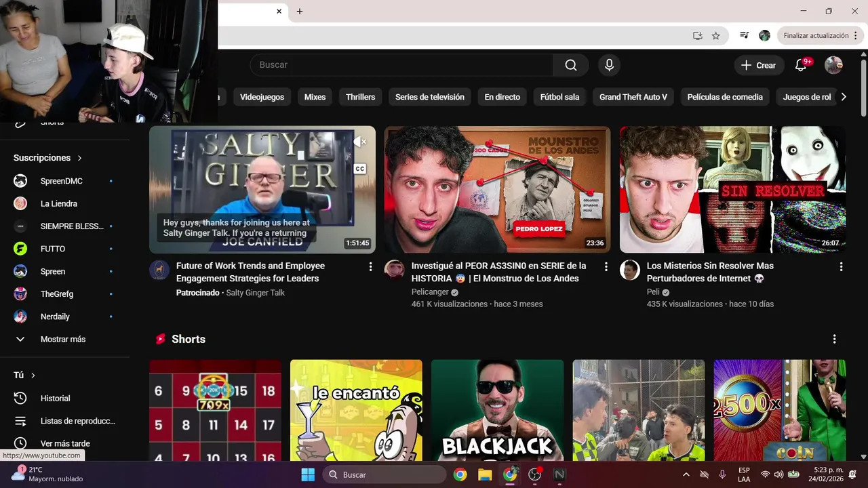The image size is (868, 488).
Task: Open the 'le encantó' short thumbnail
Action: [356, 410]
